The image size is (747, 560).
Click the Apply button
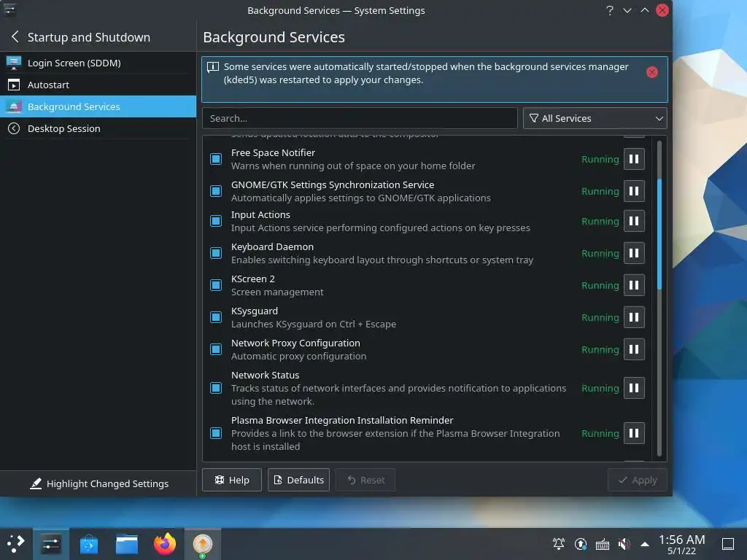point(637,480)
